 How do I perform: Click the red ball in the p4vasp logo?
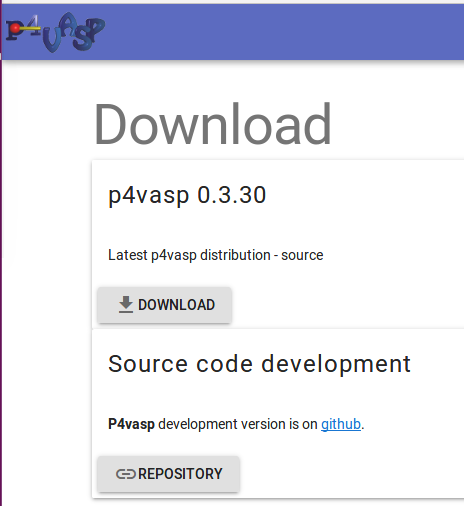tap(15, 29)
